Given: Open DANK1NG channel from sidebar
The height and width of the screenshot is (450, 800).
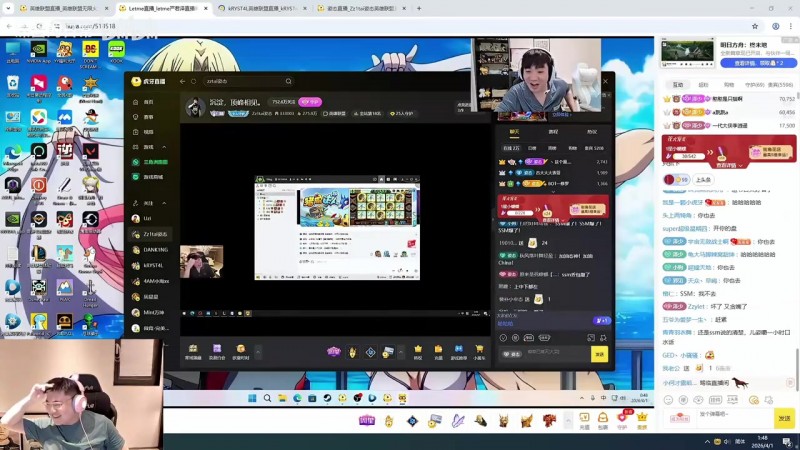Looking at the screenshot, I should [x=155, y=250].
